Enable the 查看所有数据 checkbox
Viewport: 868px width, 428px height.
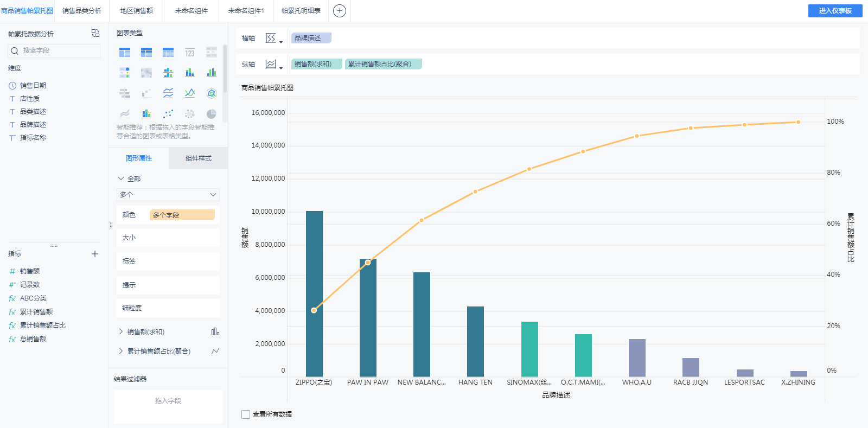click(246, 414)
